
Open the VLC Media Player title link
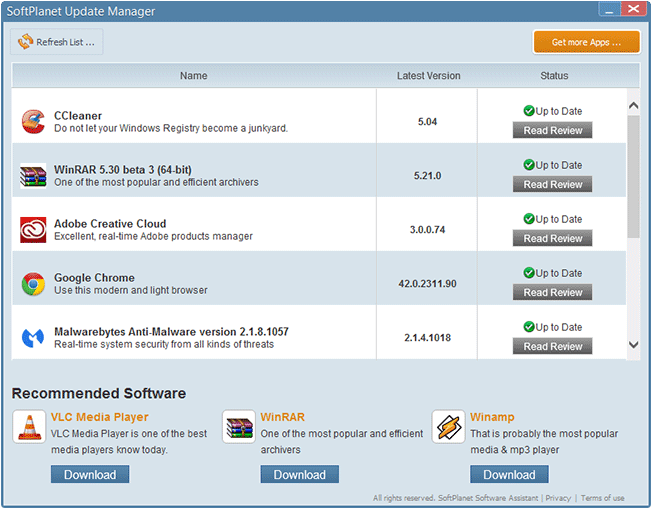click(x=99, y=417)
